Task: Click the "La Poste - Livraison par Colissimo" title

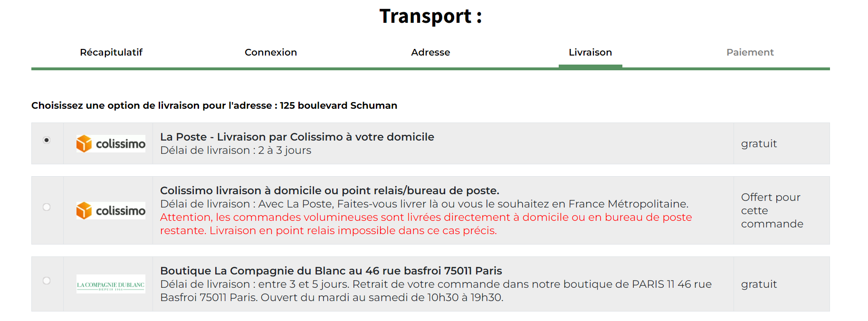Action: click(297, 137)
